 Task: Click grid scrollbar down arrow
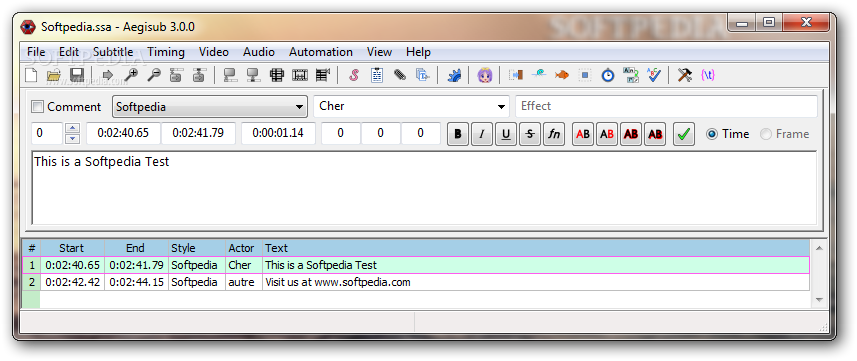point(819,300)
